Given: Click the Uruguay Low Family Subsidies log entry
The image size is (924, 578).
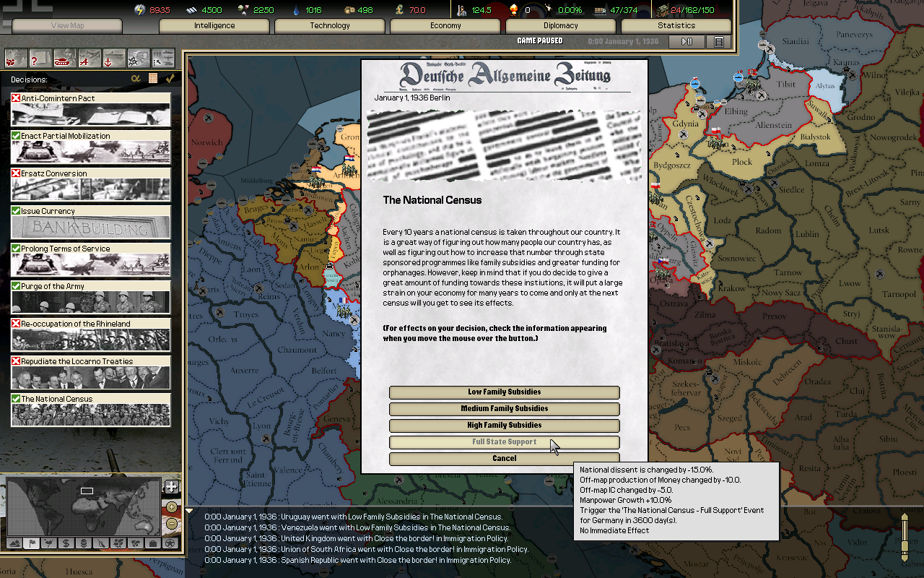Looking at the screenshot, I should pyautogui.click(x=353, y=517).
